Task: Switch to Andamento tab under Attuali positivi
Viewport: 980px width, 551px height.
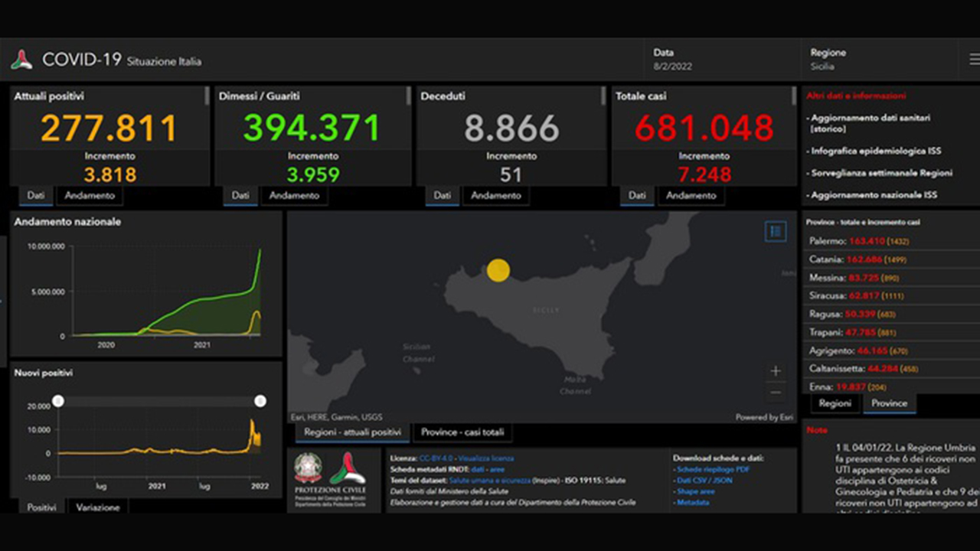Action: pyautogui.click(x=90, y=196)
